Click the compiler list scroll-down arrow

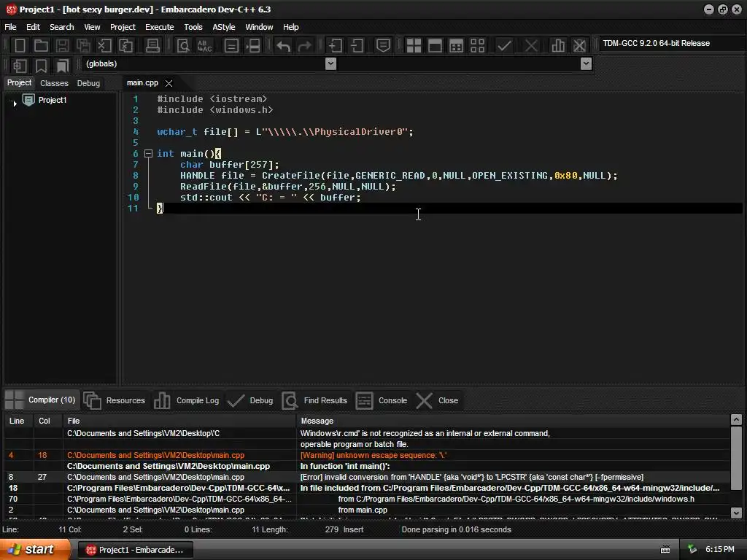[x=736, y=513]
